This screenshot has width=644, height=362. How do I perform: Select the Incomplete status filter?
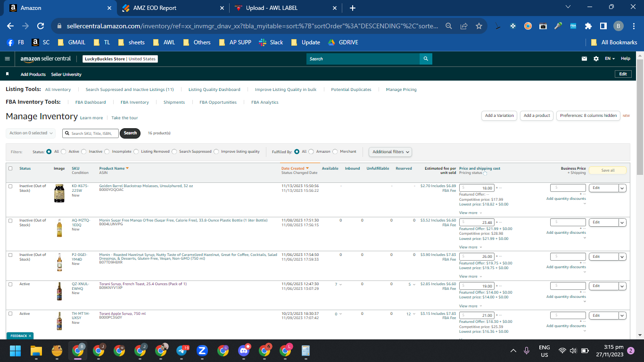[107, 152]
